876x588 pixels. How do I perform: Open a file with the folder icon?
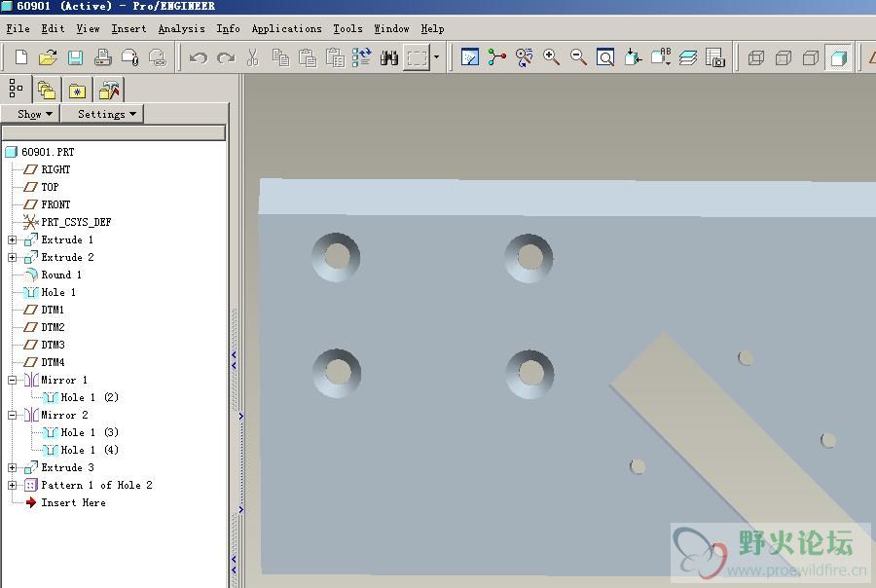point(48,57)
